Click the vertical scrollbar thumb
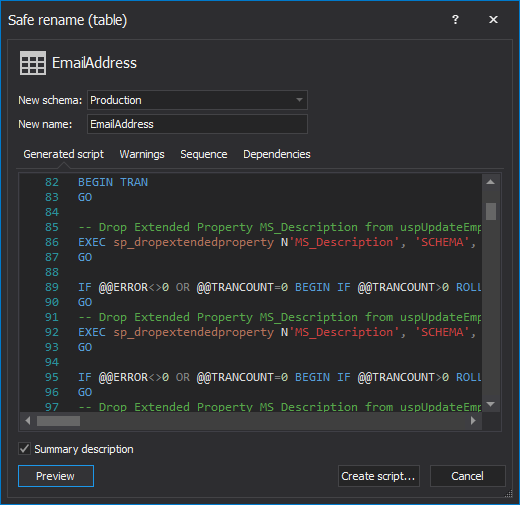The height and width of the screenshot is (505, 520). 491,211
